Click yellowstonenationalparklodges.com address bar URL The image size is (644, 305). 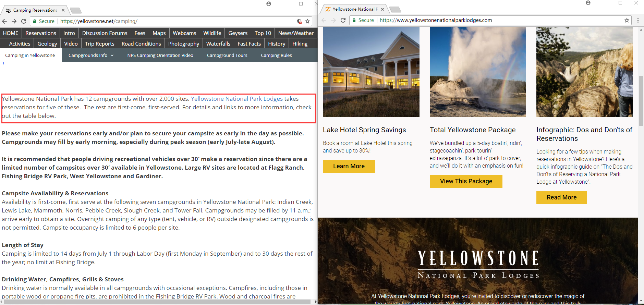[x=436, y=20]
